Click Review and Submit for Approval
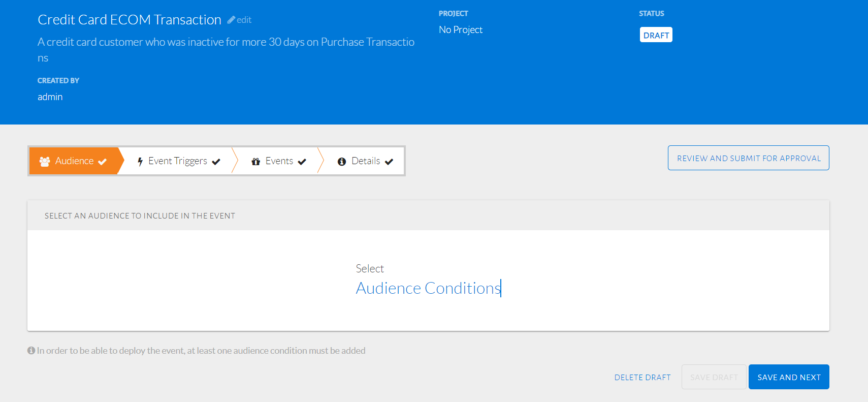 (x=748, y=158)
